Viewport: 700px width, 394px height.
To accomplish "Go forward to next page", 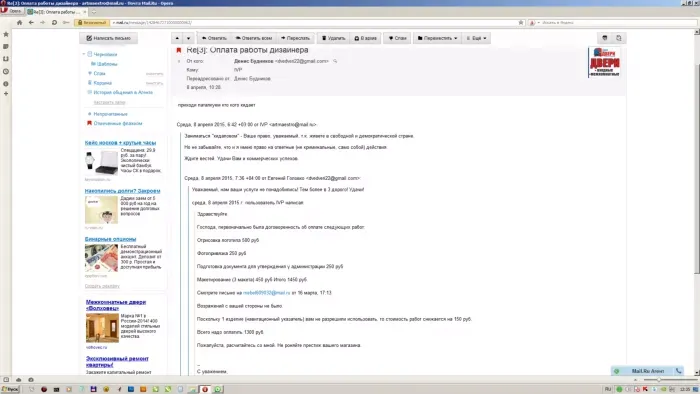I will coord(42,22).
